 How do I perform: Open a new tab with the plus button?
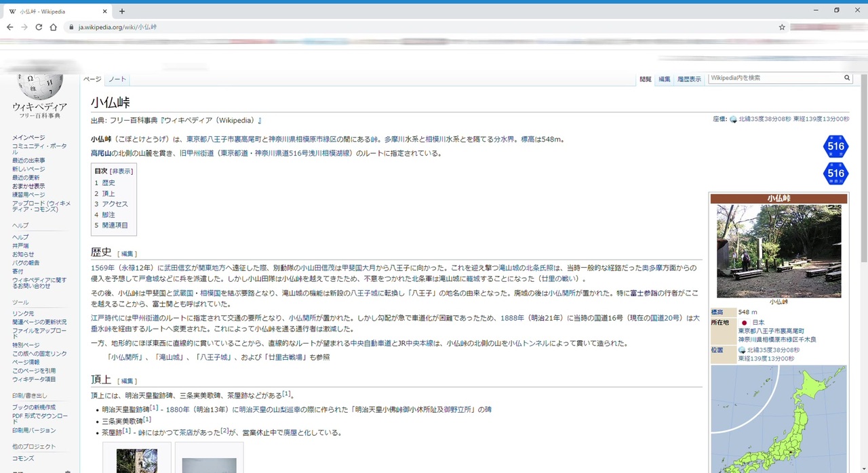(x=122, y=11)
